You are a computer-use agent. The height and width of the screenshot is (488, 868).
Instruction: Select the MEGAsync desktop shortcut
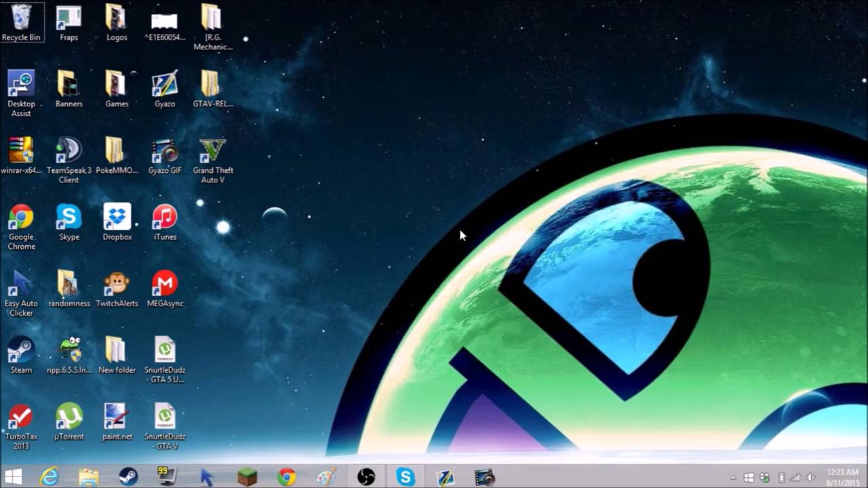[x=164, y=288]
